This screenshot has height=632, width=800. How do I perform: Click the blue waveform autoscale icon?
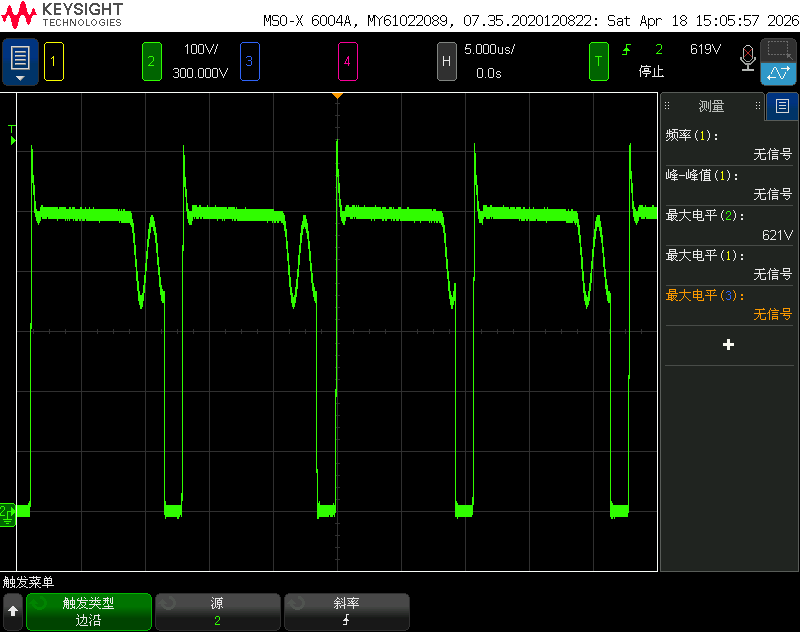click(779, 73)
